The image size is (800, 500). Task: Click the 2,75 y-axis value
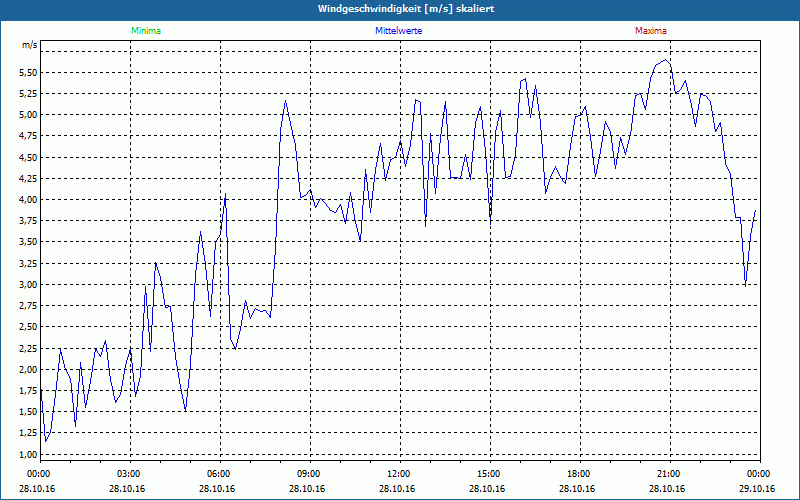(x=29, y=306)
